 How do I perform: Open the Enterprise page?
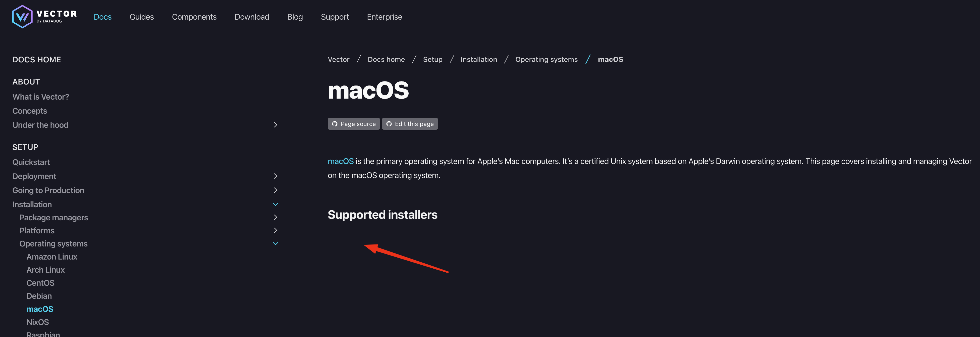click(x=384, y=17)
